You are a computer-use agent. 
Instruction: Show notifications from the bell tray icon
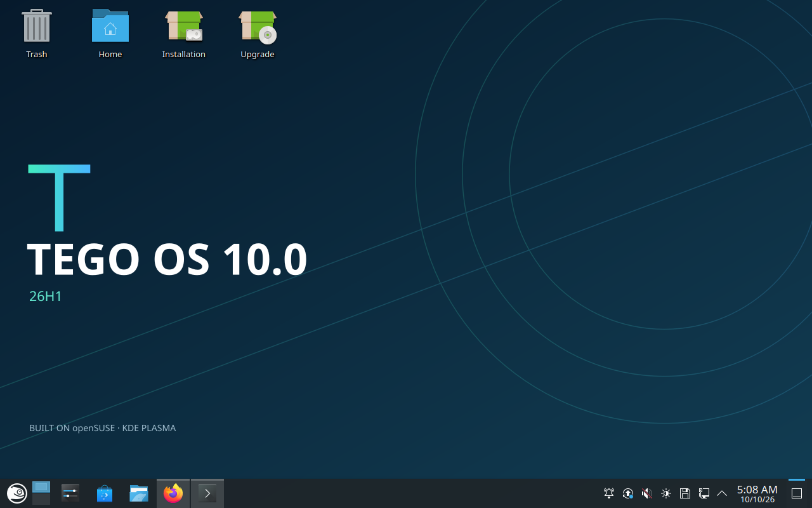click(x=609, y=493)
